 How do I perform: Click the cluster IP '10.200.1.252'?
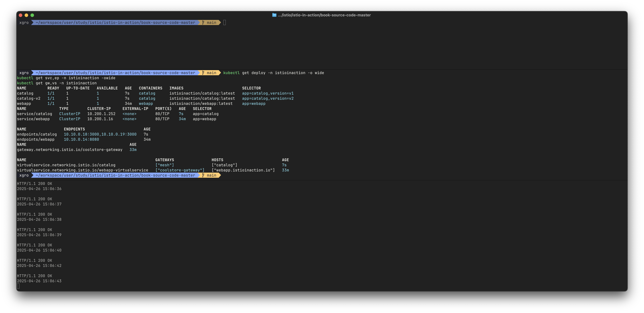(101, 114)
